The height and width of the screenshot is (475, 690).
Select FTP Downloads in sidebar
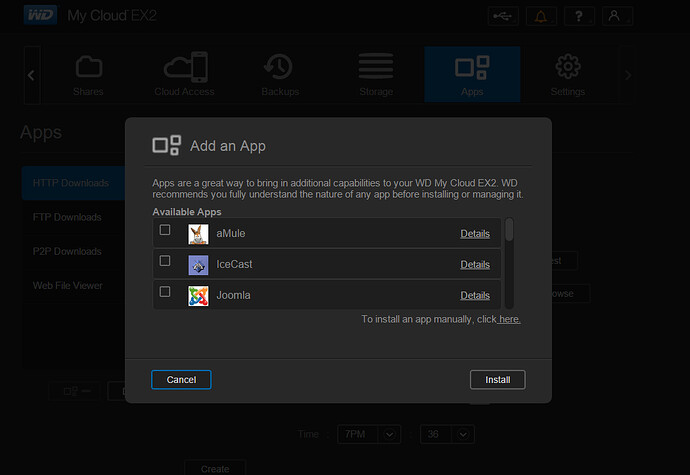(73, 217)
